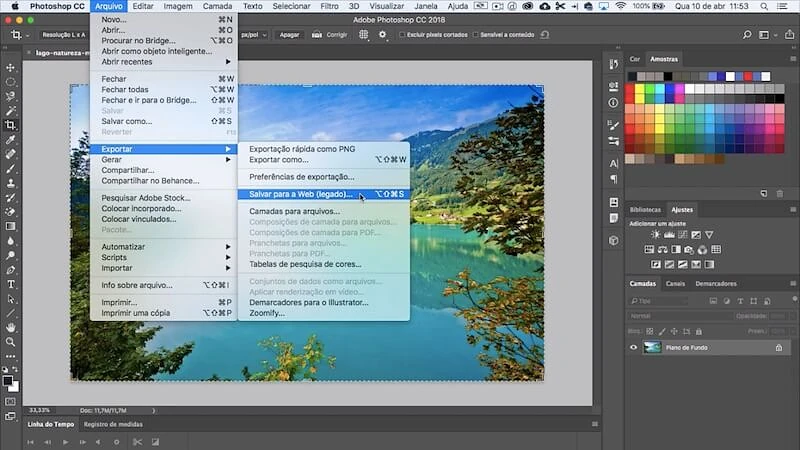The width and height of the screenshot is (800, 450).
Task: Select the Crop tool in toolbar
Action: 10,125
